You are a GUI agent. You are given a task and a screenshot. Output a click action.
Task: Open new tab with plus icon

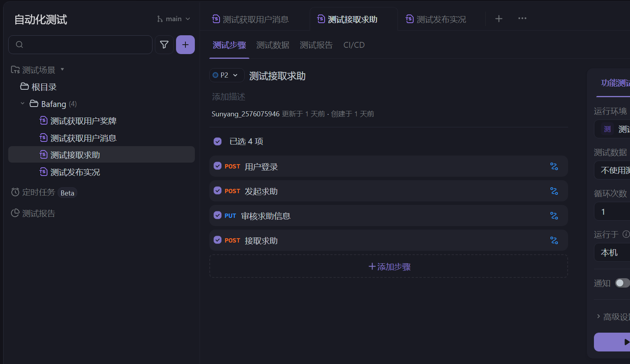click(x=499, y=18)
